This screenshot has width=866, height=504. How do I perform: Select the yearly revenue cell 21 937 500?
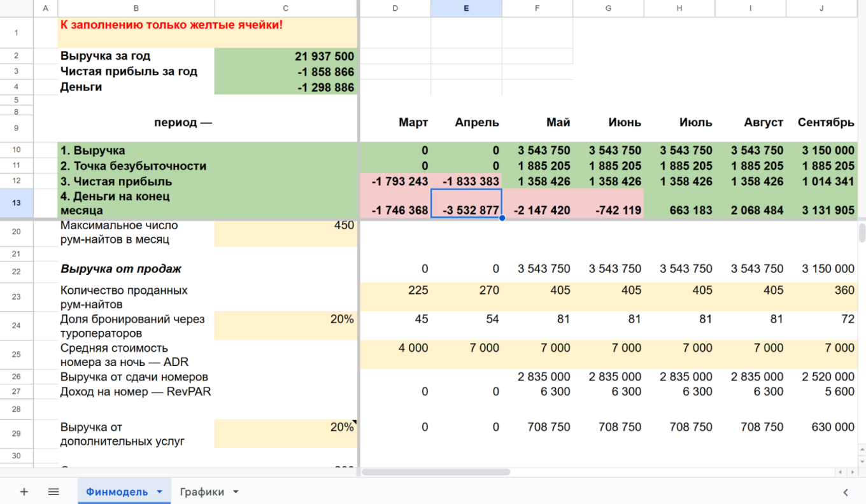286,56
